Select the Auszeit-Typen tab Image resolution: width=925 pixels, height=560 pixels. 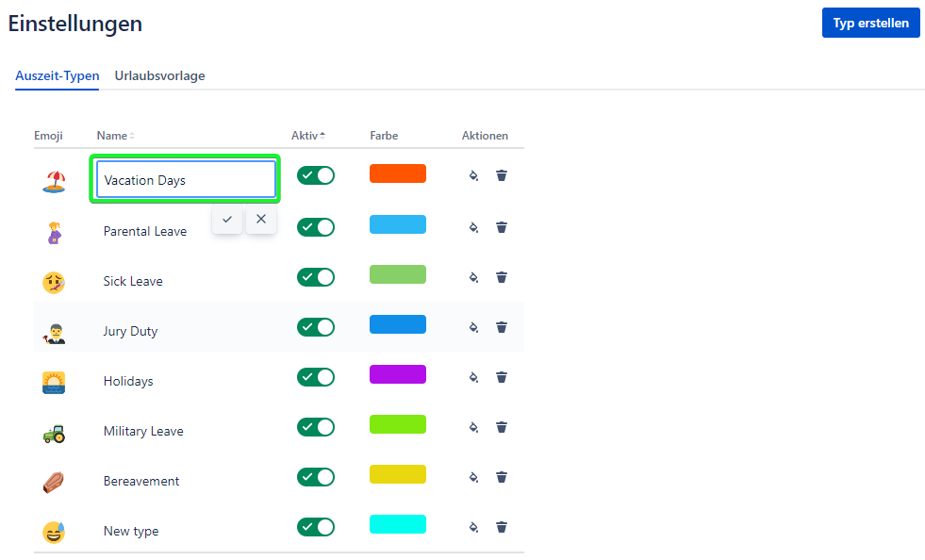pyautogui.click(x=58, y=75)
